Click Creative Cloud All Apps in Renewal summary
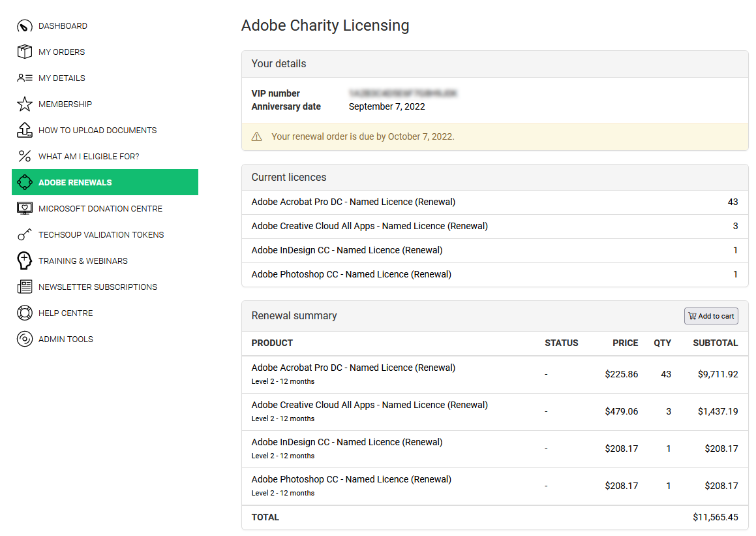This screenshot has height=536, width=756. [x=369, y=405]
